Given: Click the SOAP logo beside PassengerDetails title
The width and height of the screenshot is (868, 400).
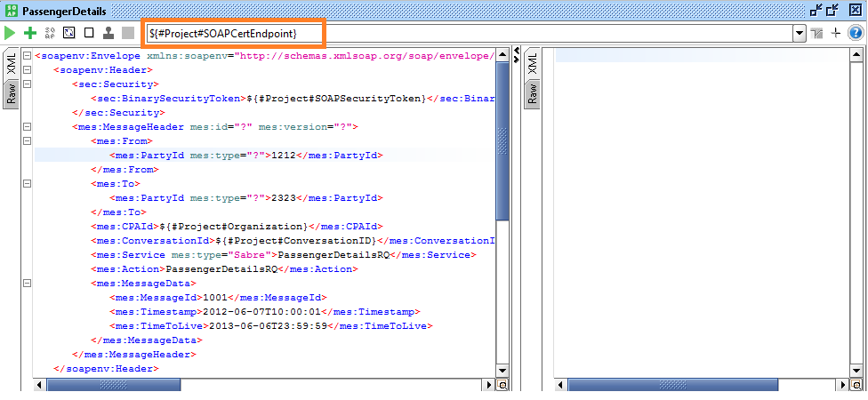Looking at the screenshot, I should [x=11, y=10].
